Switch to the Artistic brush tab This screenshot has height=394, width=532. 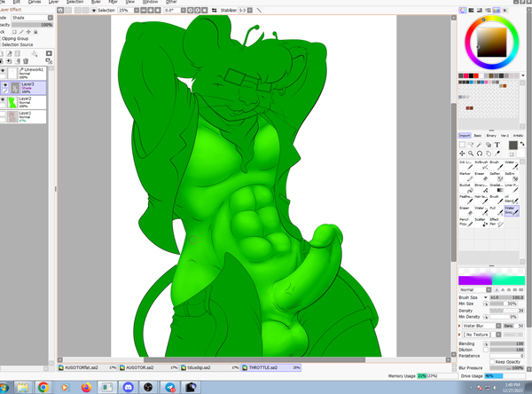(x=519, y=136)
